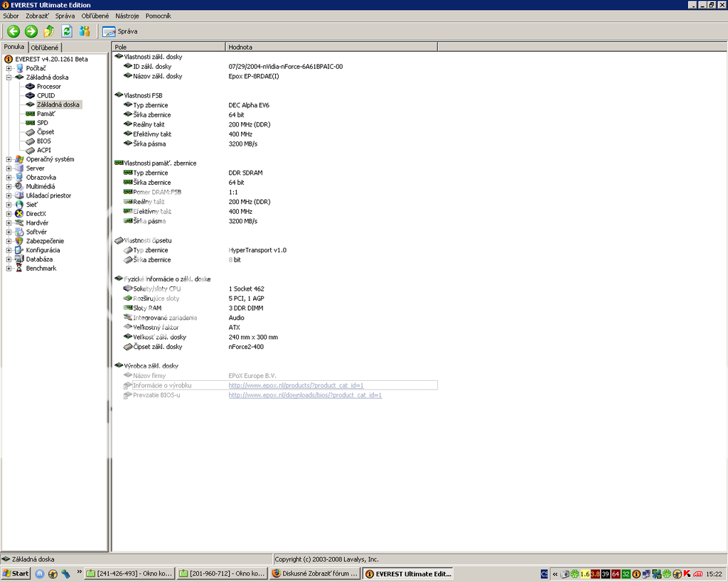Click the Start button on the taskbar

(x=16, y=573)
